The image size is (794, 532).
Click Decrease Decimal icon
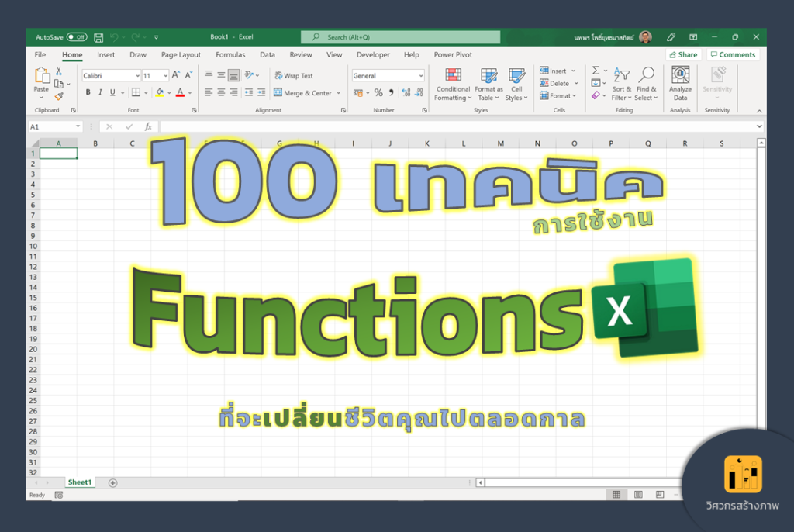tap(419, 92)
